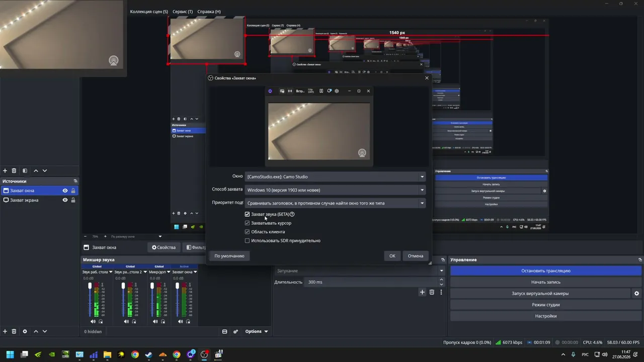
Task: Delete scene using trash icon above Источники
Action: tap(14, 171)
